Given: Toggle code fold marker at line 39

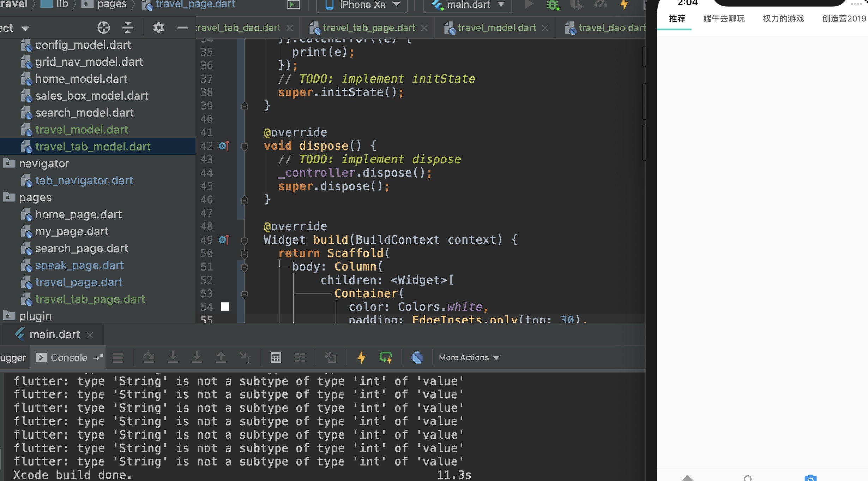Looking at the screenshot, I should point(244,106).
